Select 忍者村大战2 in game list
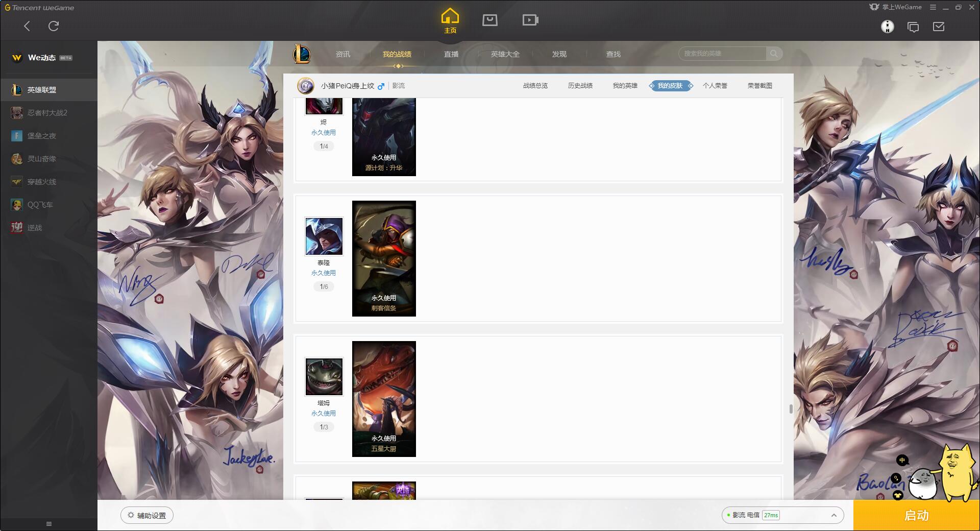 [48, 113]
